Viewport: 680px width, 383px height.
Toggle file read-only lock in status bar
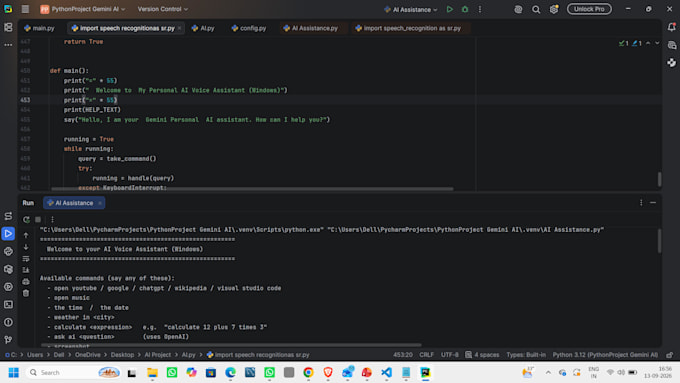670,355
